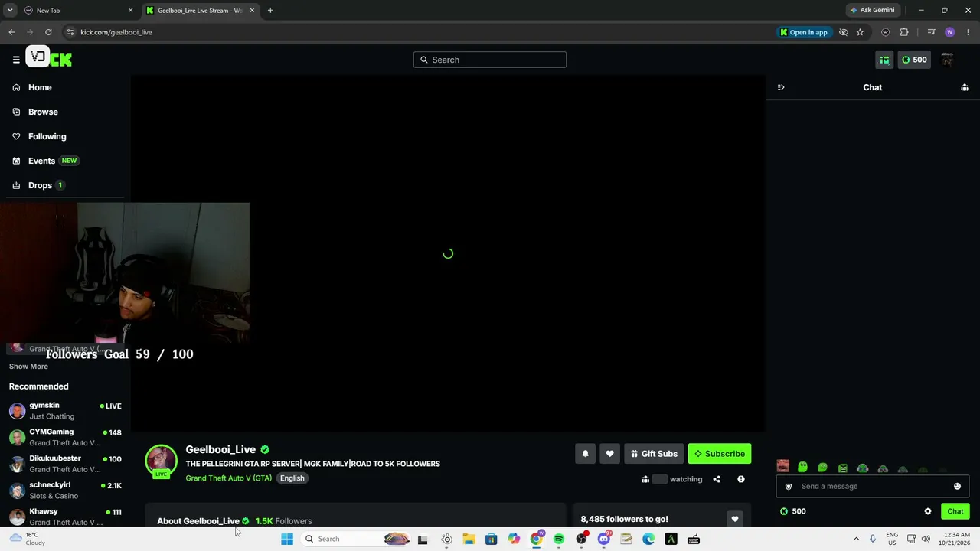Screen dimensions: 980x551
Task: Open the profile avatar menu on Kick
Action: pyautogui.click(x=947, y=60)
